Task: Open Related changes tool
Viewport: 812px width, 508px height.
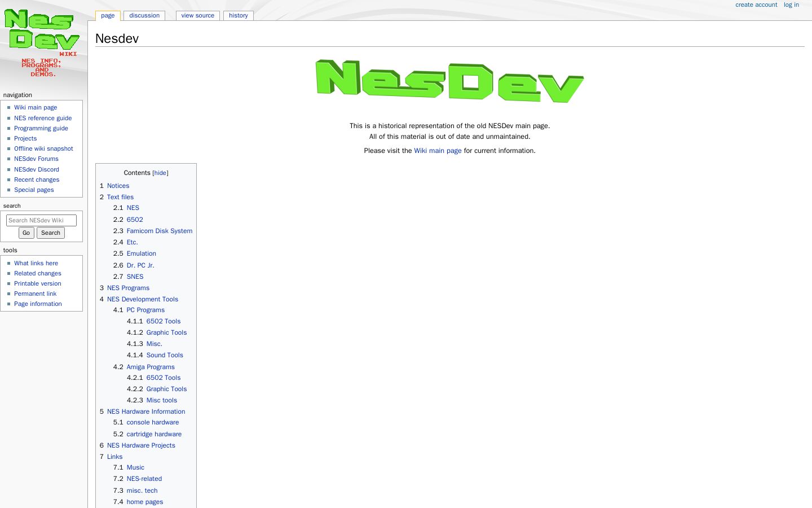Action: coord(38,273)
